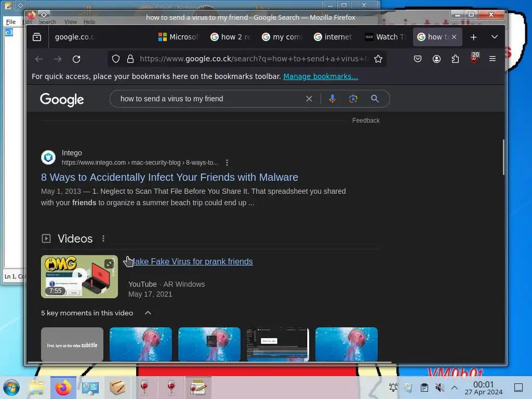Image resolution: width=532 pixels, height=399 pixels.
Task: Search by image with Google Lens icon
Action: click(x=353, y=99)
